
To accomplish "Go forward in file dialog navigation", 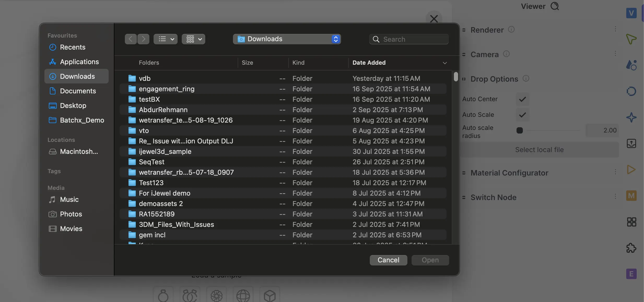I will pyautogui.click(x=143, y=39).
